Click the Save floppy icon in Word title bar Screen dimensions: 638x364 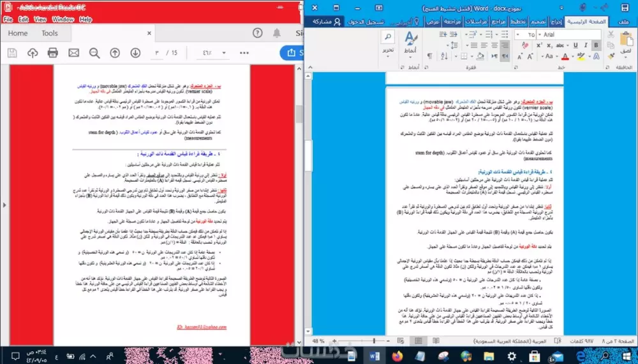click(625, 8)
